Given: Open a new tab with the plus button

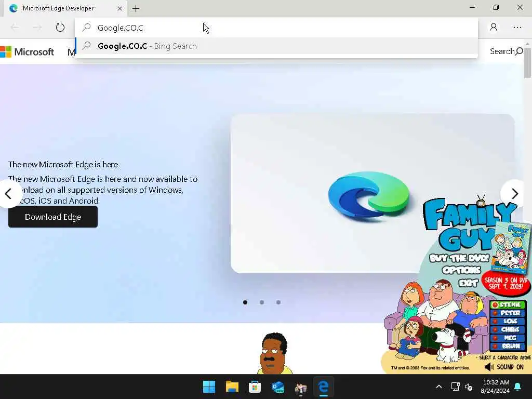Looking at the screenshot, I should [136, 8].
